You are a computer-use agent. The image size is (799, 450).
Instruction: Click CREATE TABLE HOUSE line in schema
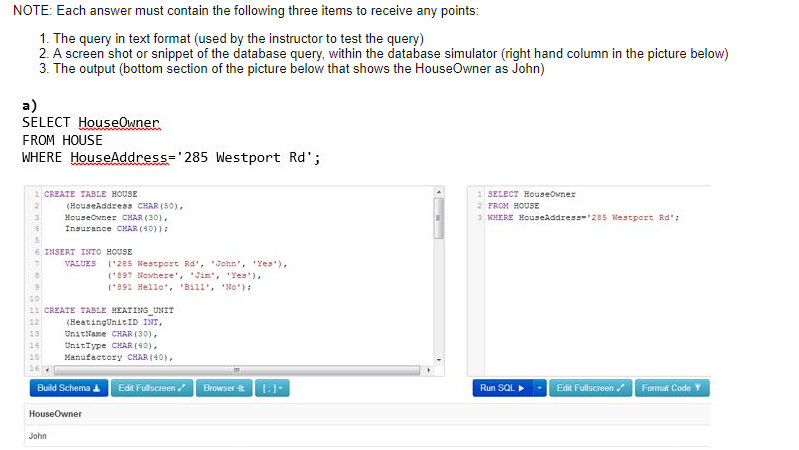(x=91, y=194)
